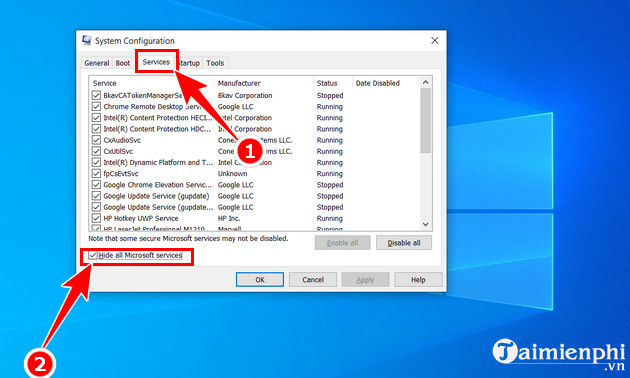Click Running status of CxAudioSvc row
The width and height of the screenshot is (630, 378).
(x=329, y=140)
